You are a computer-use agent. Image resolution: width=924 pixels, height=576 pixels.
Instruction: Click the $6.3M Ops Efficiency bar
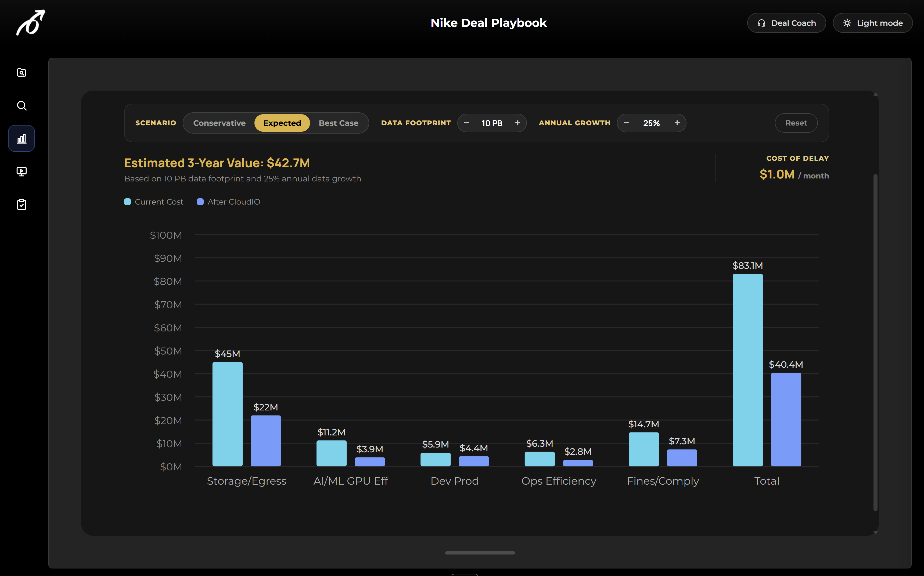point(540,459)
